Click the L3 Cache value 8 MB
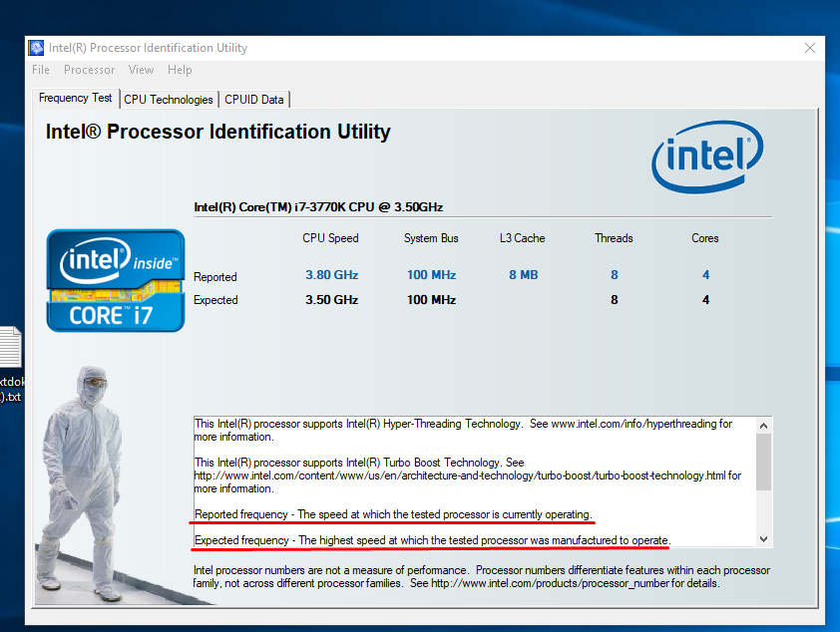The image size is (840, 632). (524, 275)
